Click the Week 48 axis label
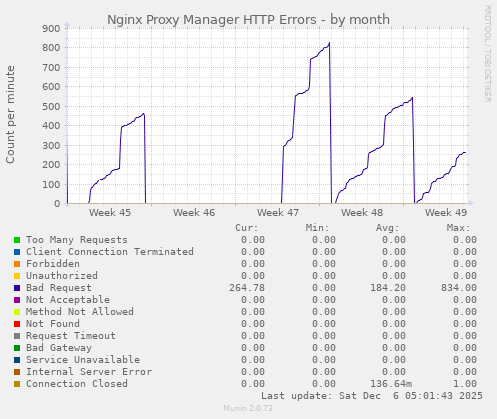The width and height of the screenshot is (497, 419). coord(362,213)
